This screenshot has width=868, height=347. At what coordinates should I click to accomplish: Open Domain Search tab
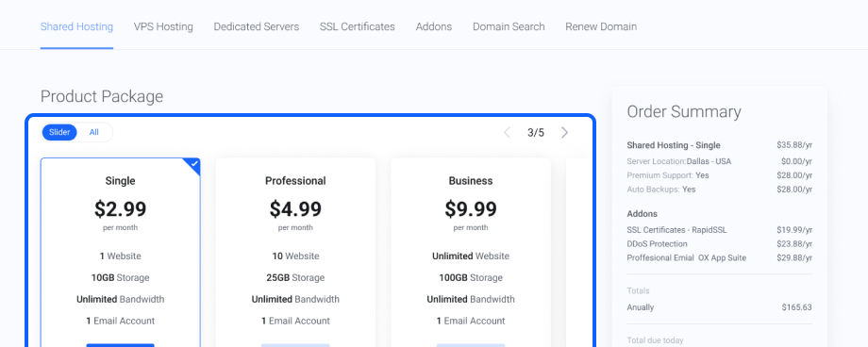click(x=509, y=26)
